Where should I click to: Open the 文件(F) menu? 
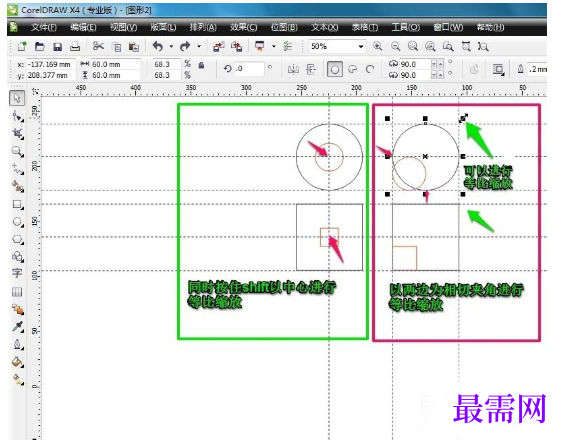(44, 27)
